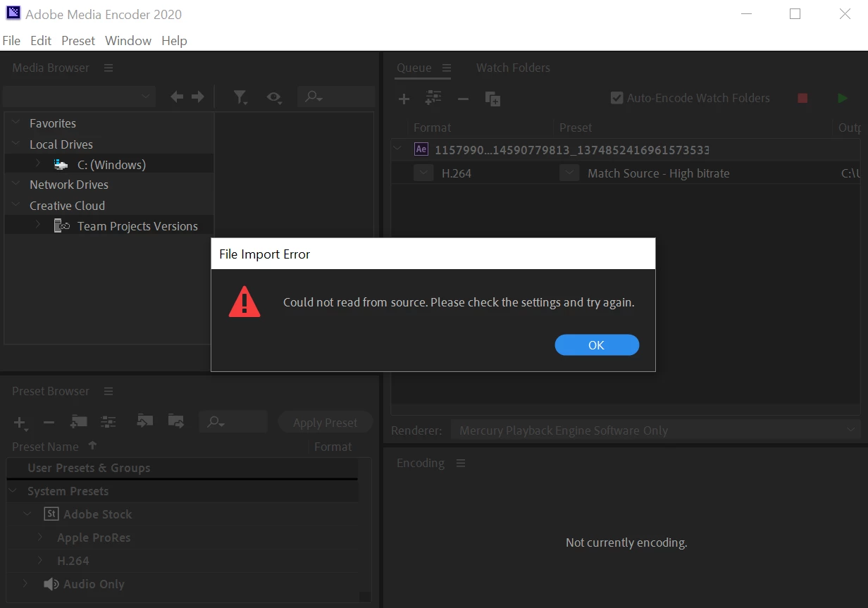The height and width of the screenshot is (608, 868).
Task: Click the Ae icon on queue item
Action: pyautogui.click(x=421, y=149)
